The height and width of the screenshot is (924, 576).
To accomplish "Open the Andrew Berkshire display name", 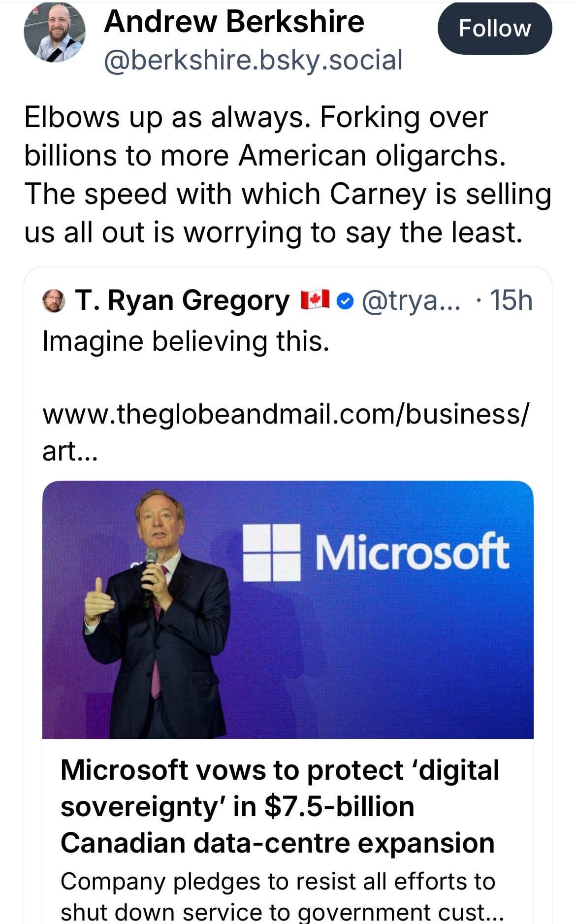I will click(x=234, y=22).
